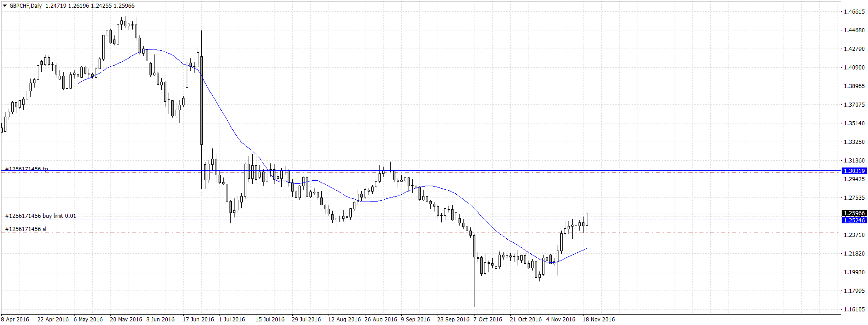Screen dimensions: 868x325
Task: Open the chart menu triangle beside GBPCHF
Action: 5,6
